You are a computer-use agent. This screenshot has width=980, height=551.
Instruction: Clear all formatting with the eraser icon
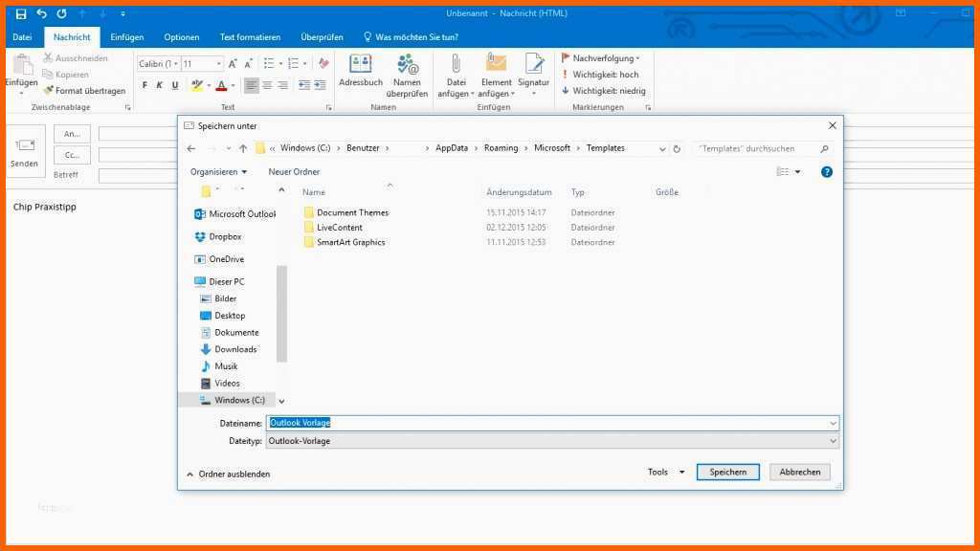(x=323, y=64)
